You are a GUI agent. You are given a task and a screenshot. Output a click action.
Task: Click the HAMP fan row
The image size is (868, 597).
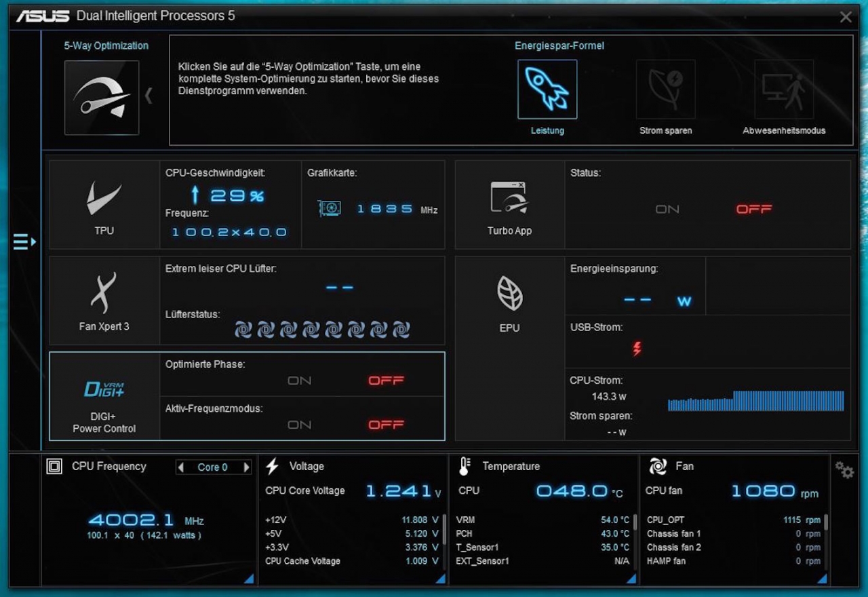pyautogui.click(x=734, y=561)
